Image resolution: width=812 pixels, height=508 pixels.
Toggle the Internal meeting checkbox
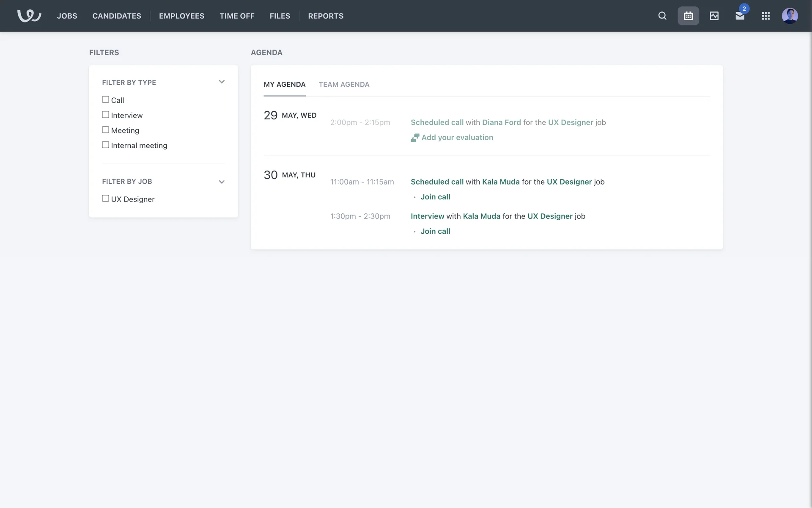[x=105, y=145]
